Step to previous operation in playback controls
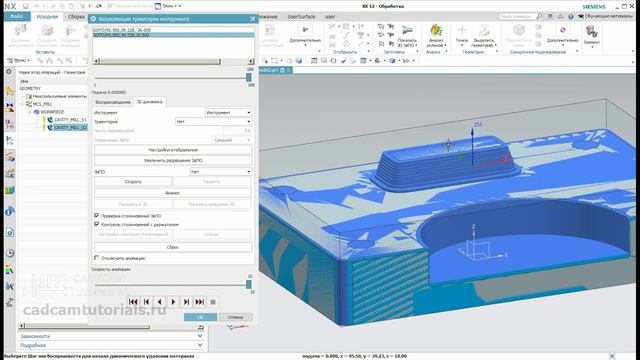Screen dimensions: 640x360 point(146,302)
